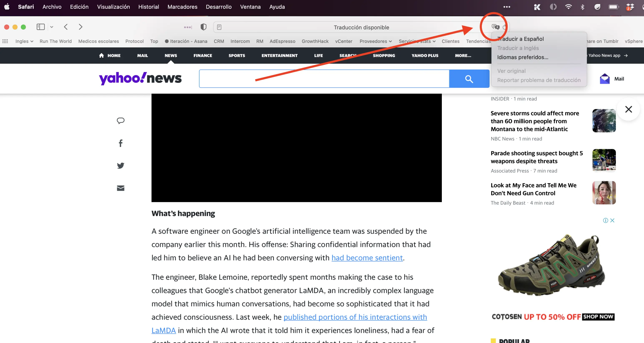Viewport: 644px width, 343px height.
Task: Open the Severe storms headline
Action: 534,121
